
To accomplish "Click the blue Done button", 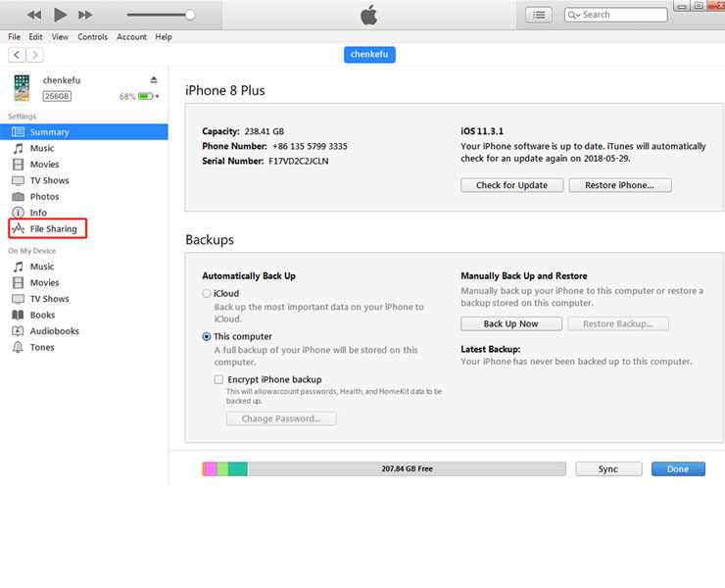I will coord(678,468).
